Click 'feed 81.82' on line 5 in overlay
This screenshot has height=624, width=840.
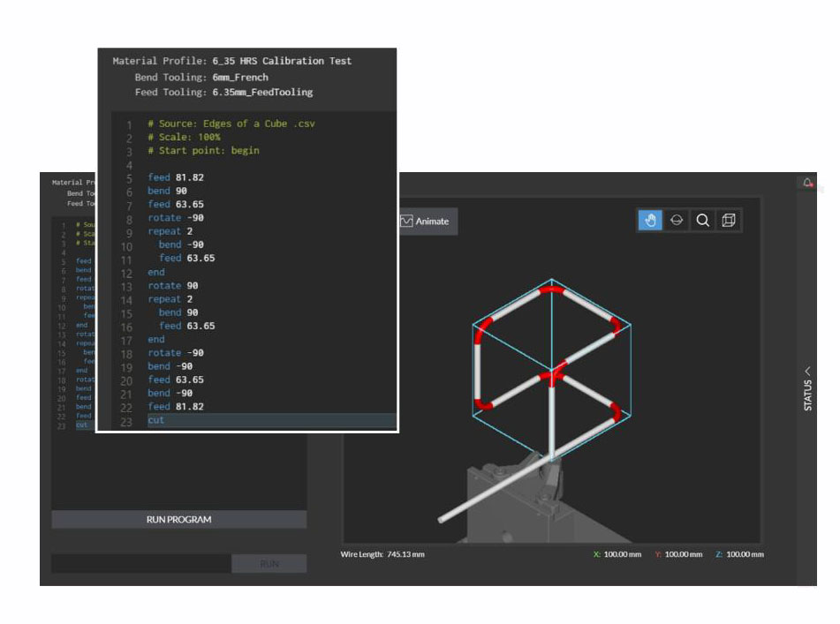pos(176,177)
